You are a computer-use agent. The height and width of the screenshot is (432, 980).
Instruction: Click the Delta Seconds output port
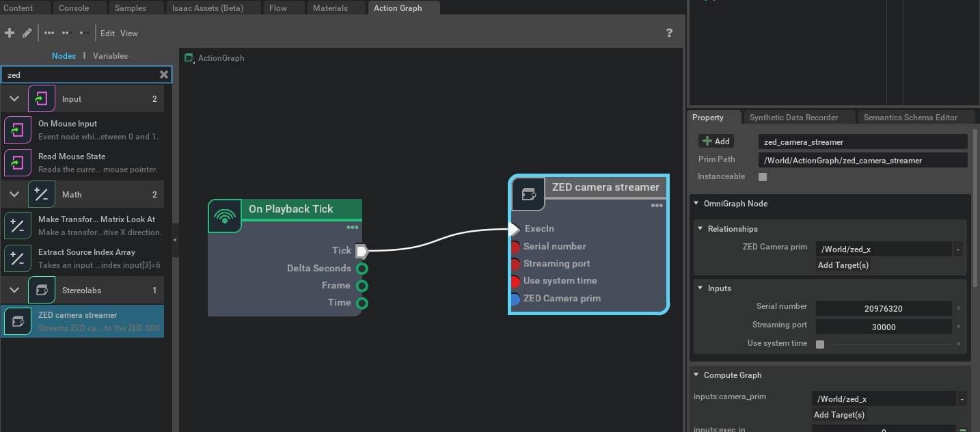[362, 268]
